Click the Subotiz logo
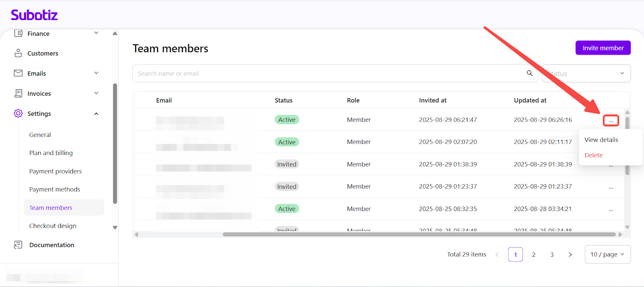 click(34, 15)
